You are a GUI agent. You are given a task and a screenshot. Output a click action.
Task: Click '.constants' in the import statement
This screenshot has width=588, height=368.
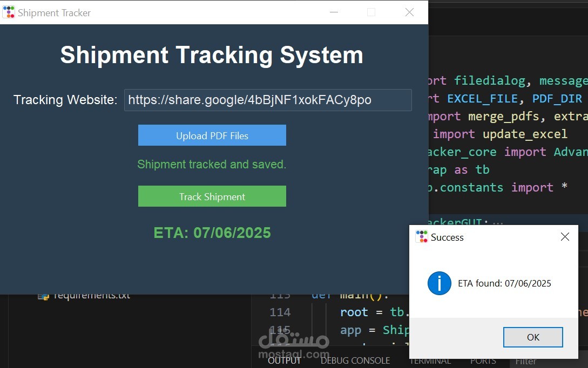[468, 187]
